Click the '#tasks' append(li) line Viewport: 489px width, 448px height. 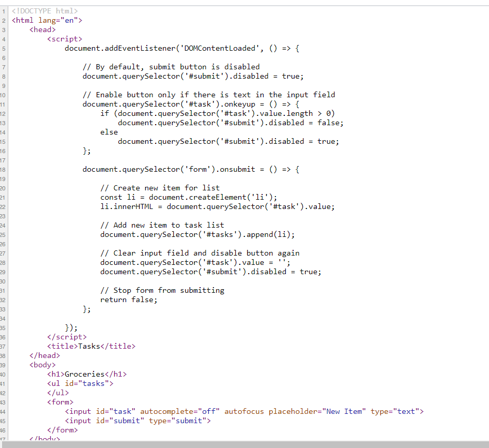[198, 234]
